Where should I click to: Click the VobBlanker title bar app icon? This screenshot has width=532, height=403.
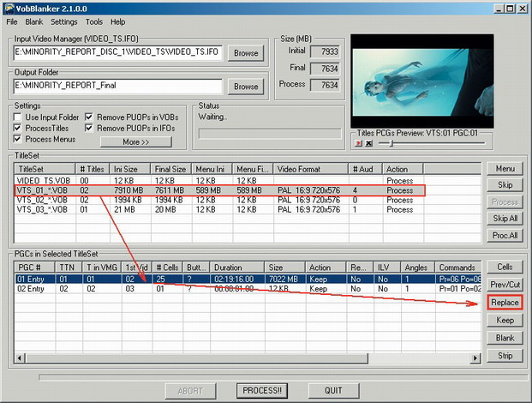click(9, 8)
